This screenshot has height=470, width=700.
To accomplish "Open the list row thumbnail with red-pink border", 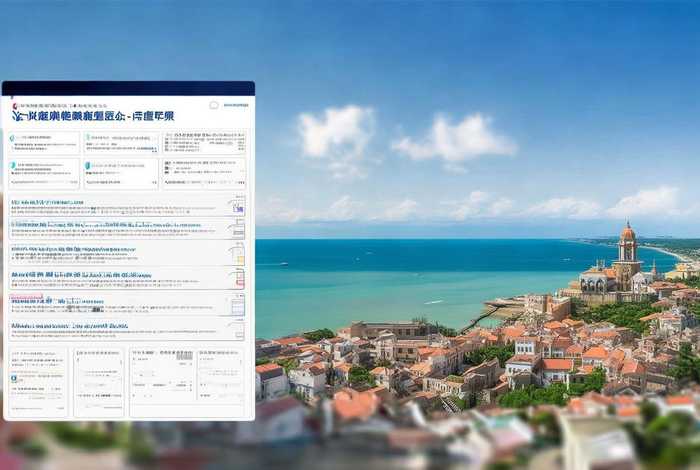I will 239,279.
